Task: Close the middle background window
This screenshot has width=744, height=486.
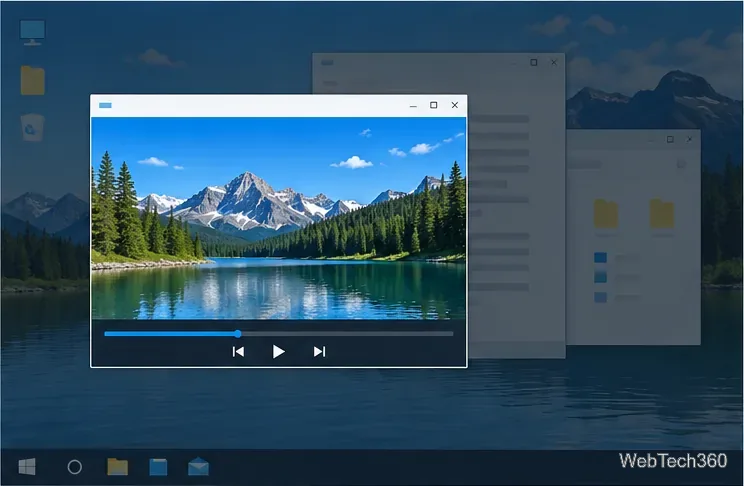Action: coord(554,62)
